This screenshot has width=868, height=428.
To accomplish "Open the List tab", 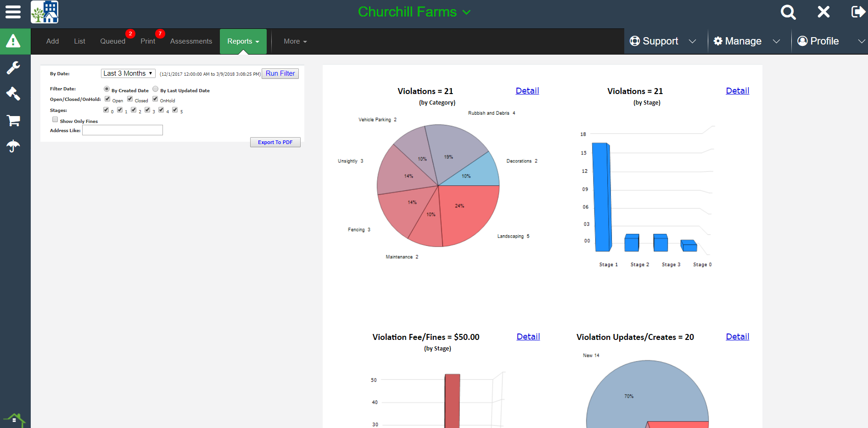I will tap(80, 41).
